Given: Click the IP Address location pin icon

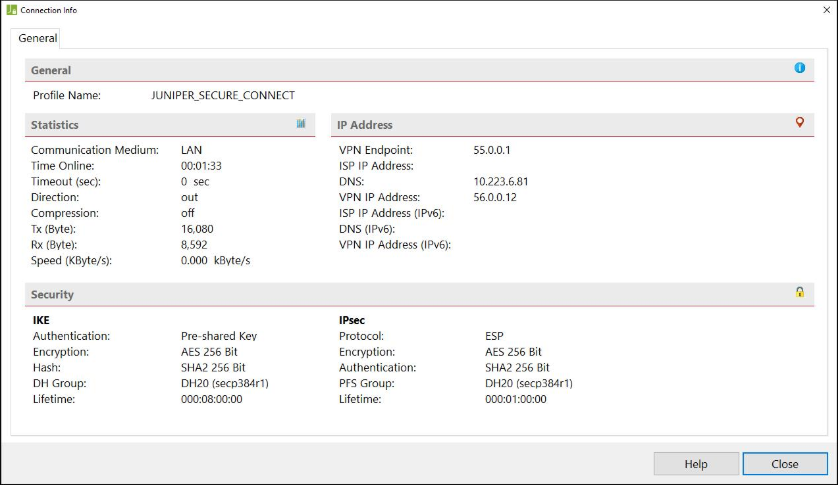Looking at the screenshot, I should coord(799,123).
